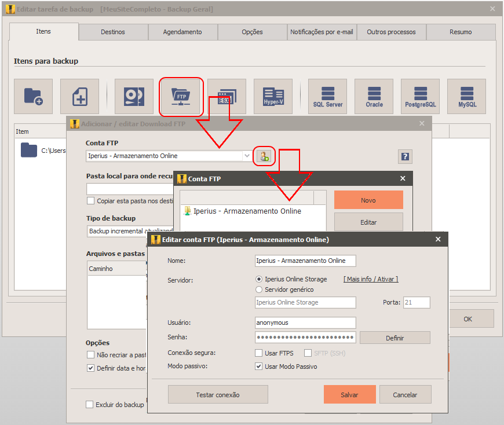Add a folder to the backup items
This screenshot has height=425, width=504.
pyautogui.click(x=33, y=96)
